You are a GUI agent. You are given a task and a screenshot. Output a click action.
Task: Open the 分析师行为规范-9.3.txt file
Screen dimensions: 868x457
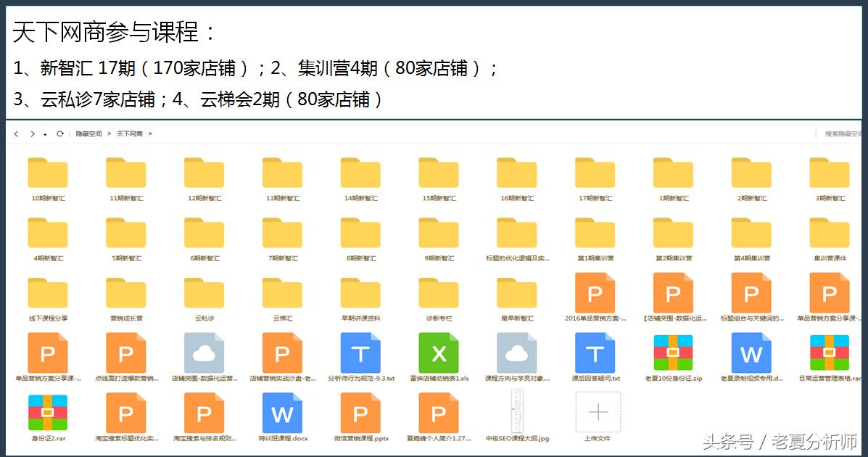click(x=360, y=354)
